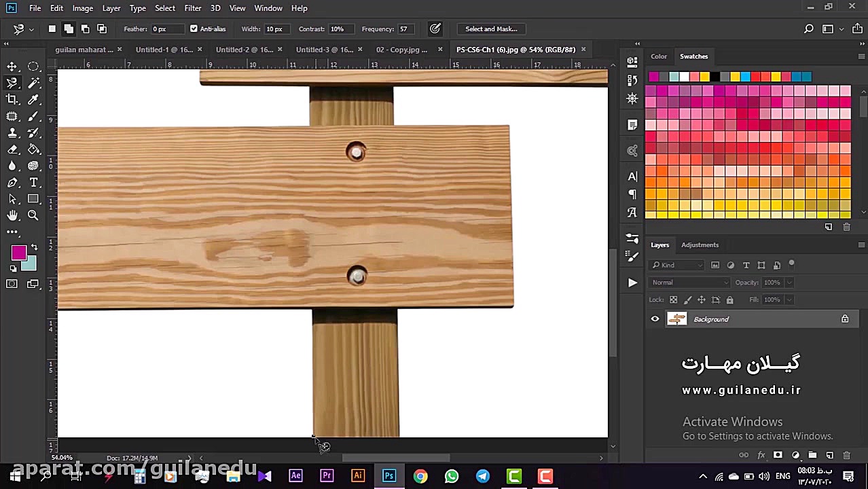868x489 pixels.
Task: Click the magenta foreground color swatch
Action: point(18,253)
